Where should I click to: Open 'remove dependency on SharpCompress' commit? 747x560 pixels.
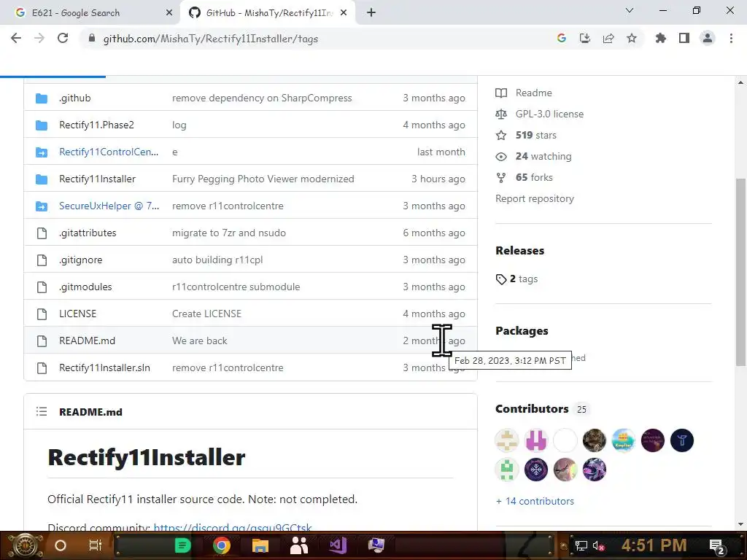[x=262, y=98]
